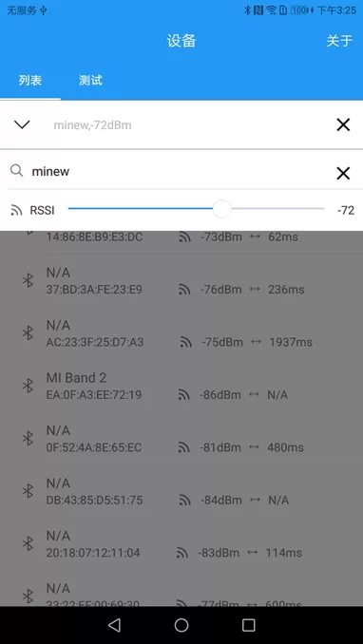The image size is (363, 644).
Task: Select the 列表 tab
Action: coord(30,80)
